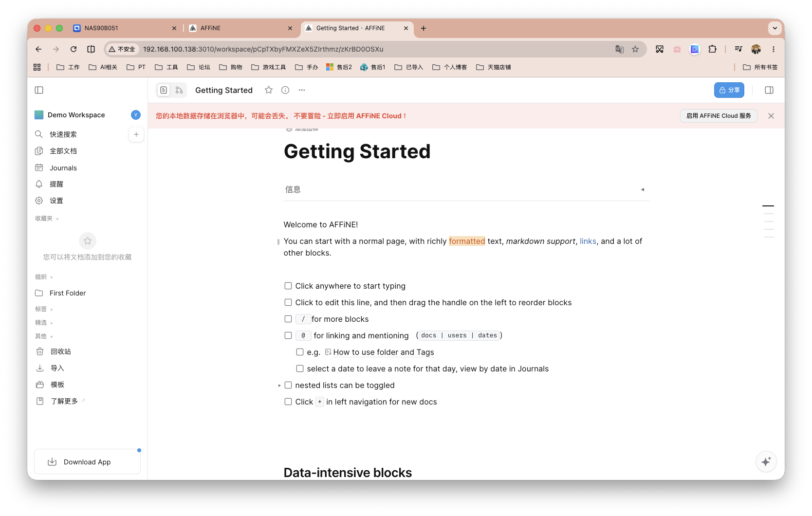Click the favorites empty-state star icon
This screenshot has width=812, height=516.
coord(88,240)
